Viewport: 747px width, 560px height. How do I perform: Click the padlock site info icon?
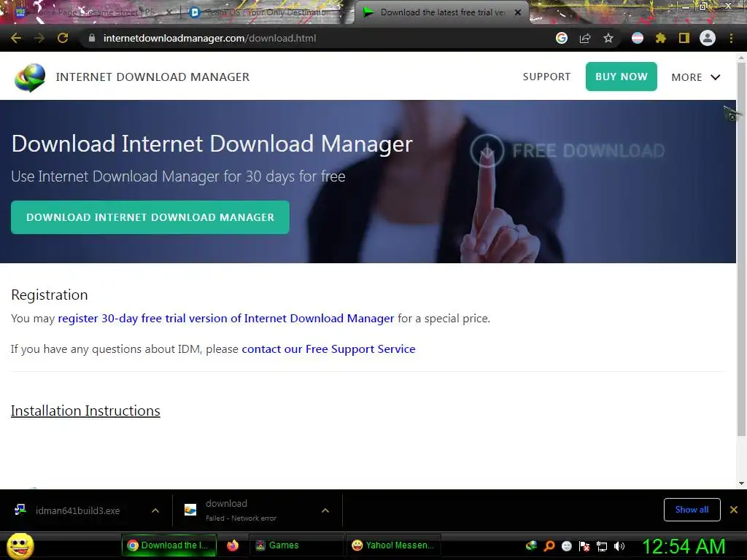point(92,38)
